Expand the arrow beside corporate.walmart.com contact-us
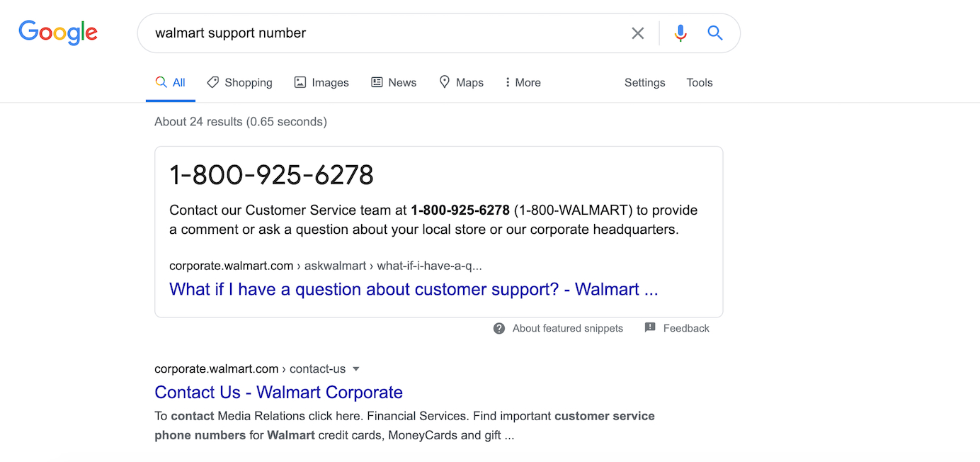The height and width of the screenshot is (462, 980). point(356,368)
